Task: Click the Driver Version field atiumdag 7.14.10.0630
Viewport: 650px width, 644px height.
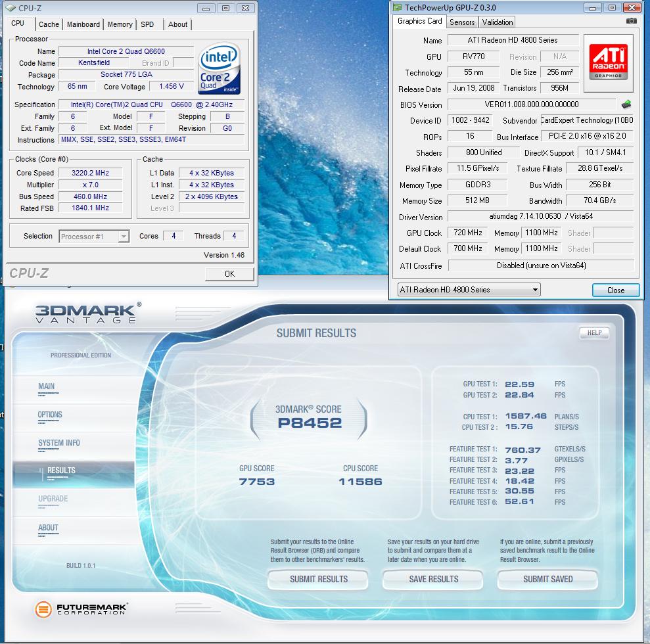Action: tap(540, 216)
